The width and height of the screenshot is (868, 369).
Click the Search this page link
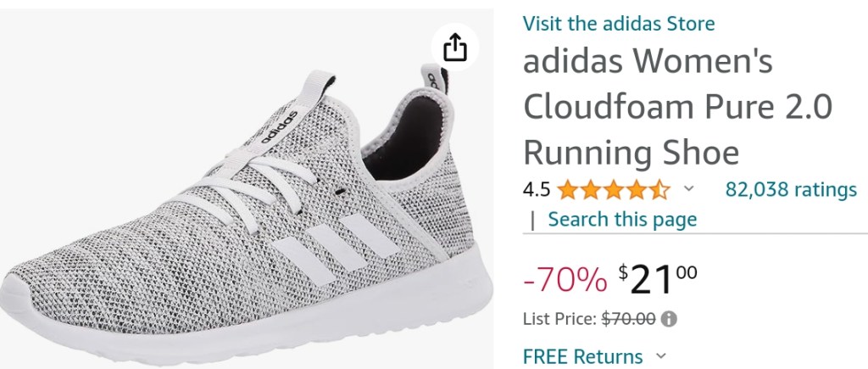pyautogui.click(x=622, y=220)
